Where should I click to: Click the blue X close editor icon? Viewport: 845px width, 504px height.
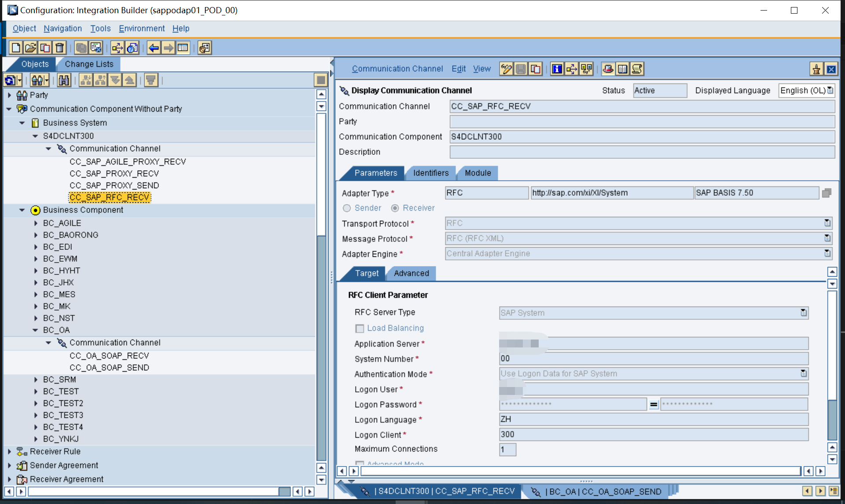point(831,69)
